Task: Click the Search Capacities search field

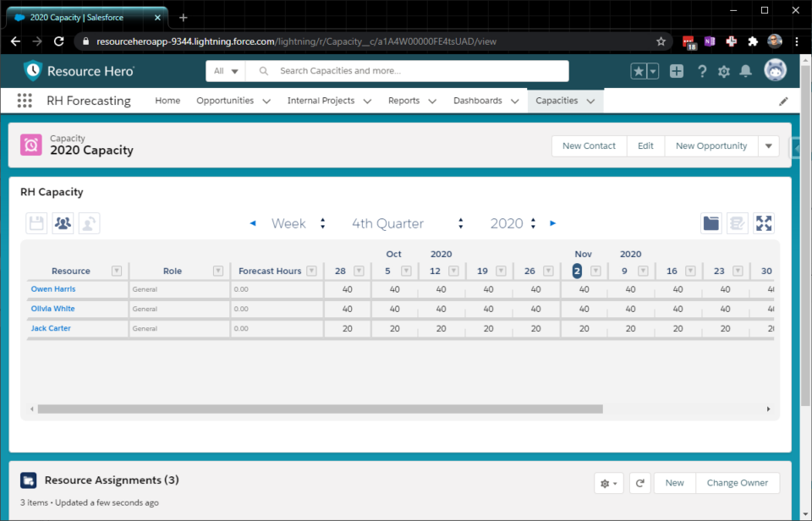Action: 407,71
